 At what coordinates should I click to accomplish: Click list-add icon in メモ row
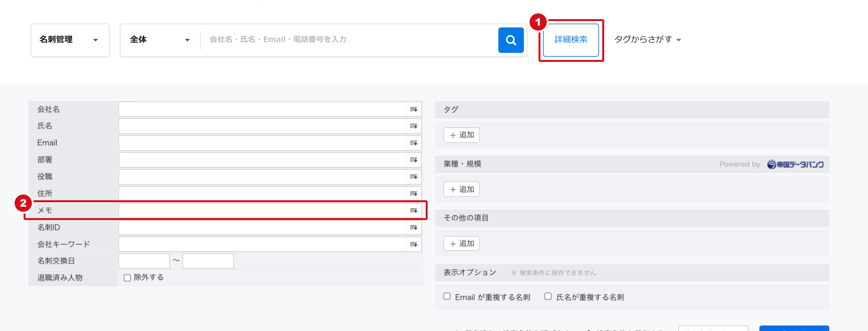pos(413,211)
